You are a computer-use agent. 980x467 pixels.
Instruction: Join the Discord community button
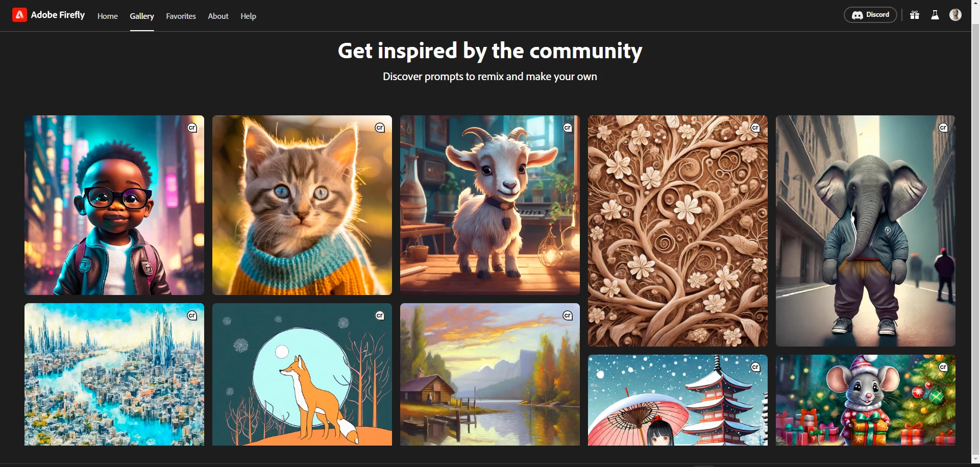tap(870, 15)
